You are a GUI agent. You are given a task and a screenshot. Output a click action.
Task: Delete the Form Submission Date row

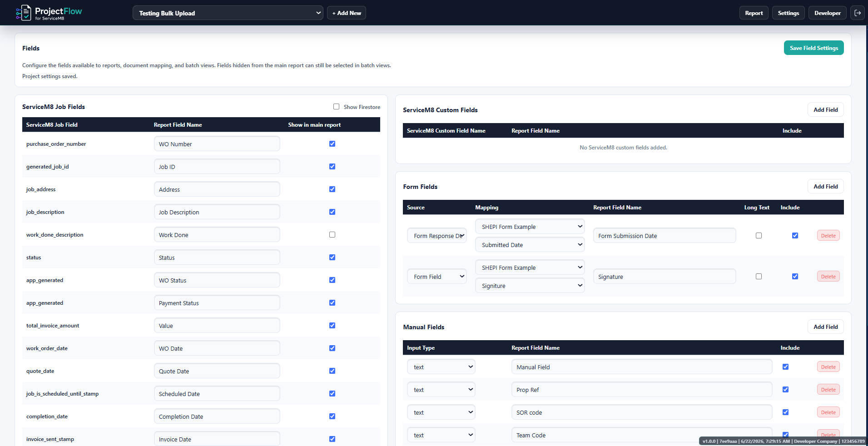[828, 236]
